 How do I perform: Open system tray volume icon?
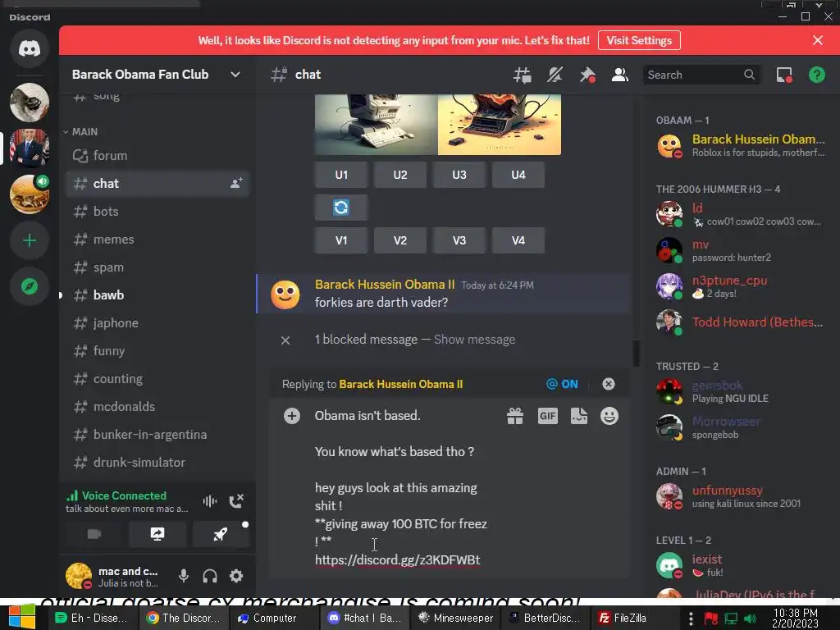(750, 619)
